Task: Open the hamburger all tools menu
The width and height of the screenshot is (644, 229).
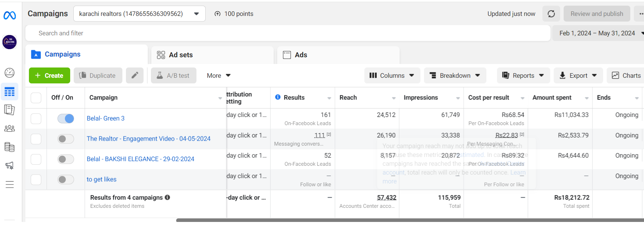Action: click(x=10, y=184)
